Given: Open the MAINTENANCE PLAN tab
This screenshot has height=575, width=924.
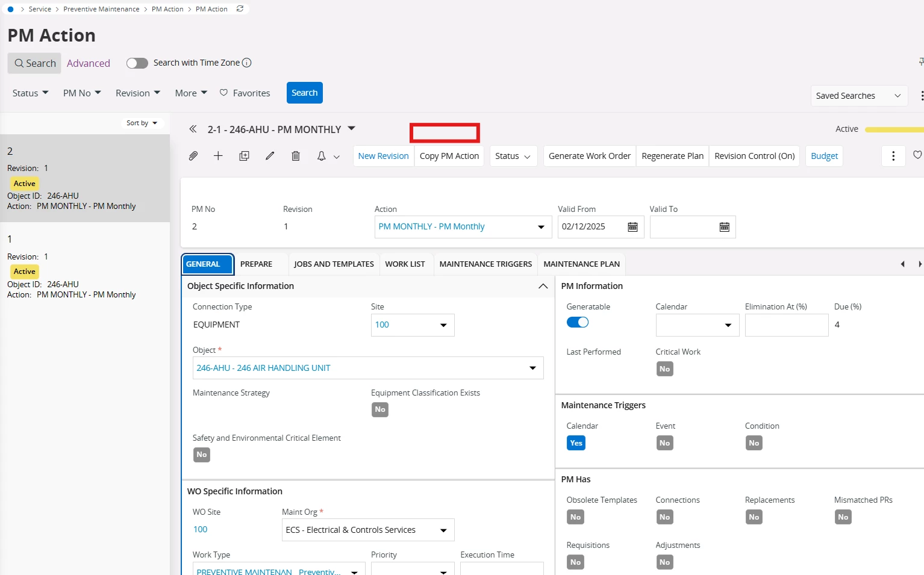Looking at the screenshot, I should (581, 264).
